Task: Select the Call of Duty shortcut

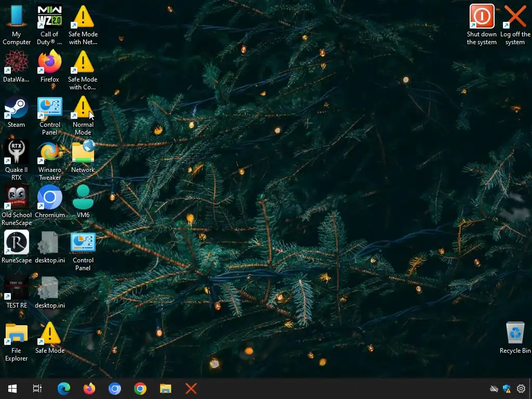Action: click(x=49, y=24)
